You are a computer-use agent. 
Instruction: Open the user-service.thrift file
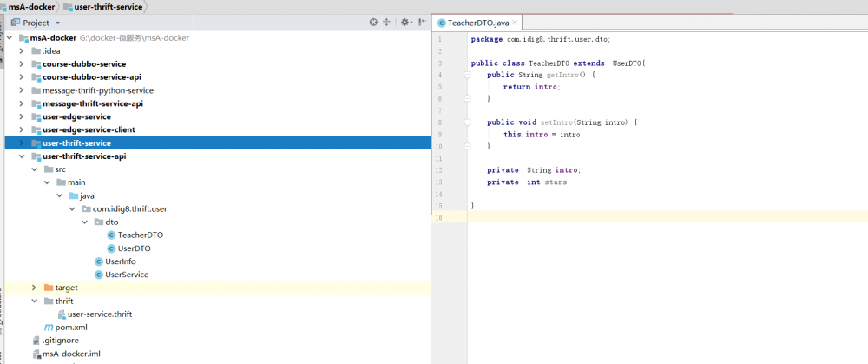pyautogui.click(x=99, y=314)
